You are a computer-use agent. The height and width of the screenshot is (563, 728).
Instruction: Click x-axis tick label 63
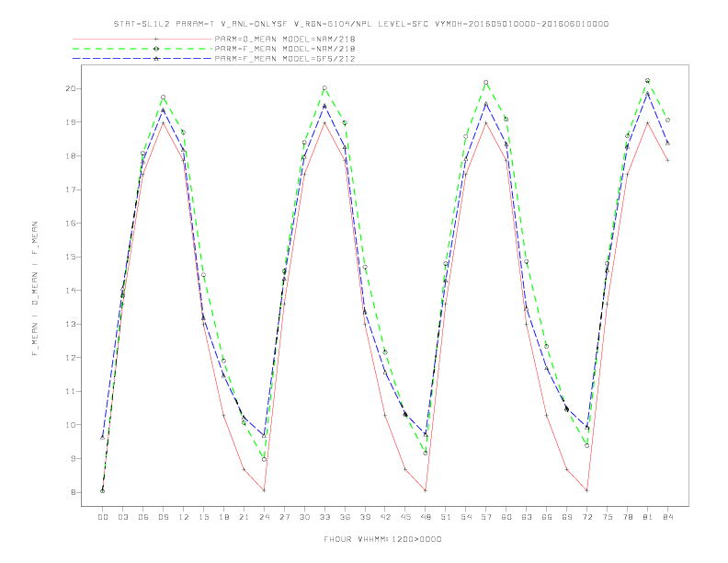[527, 517]
